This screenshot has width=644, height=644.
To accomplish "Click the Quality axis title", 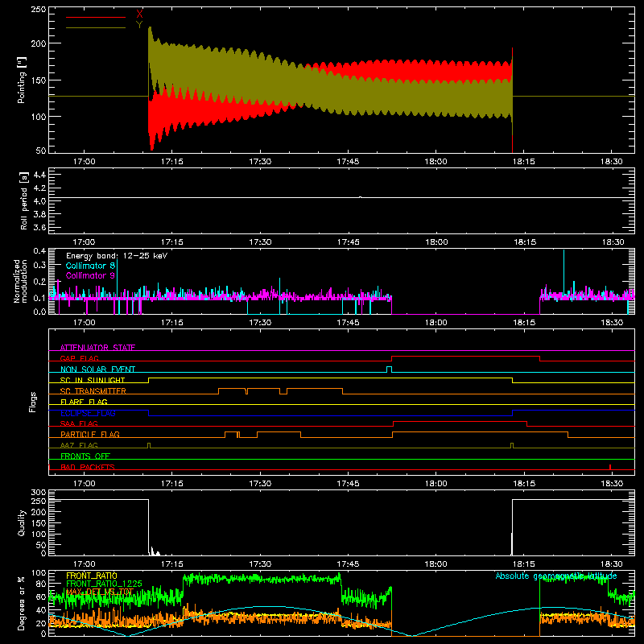I will [22, 522].
